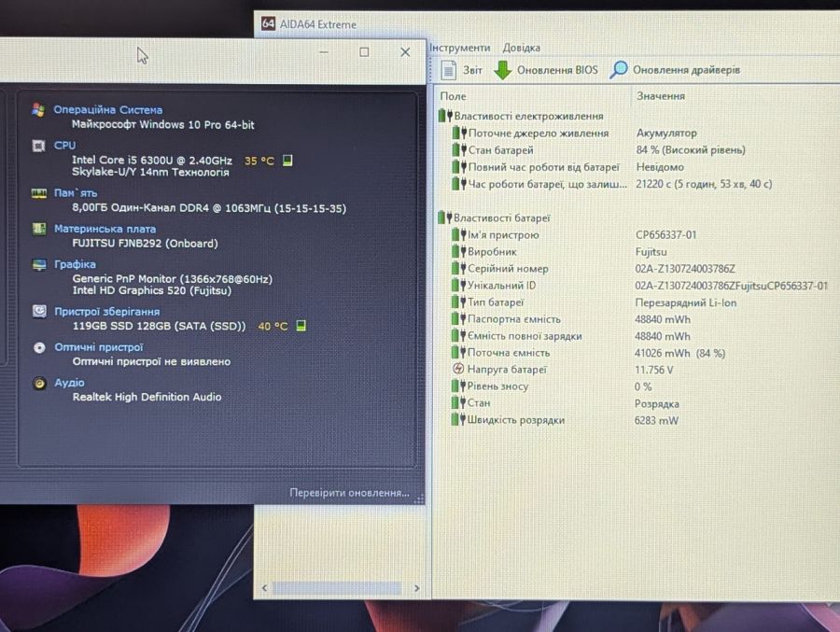Image resolution: width=840 pixels, height=632 pixels.
Task: Click the battery icon beside Паспортна ємність
Action: 458,319
